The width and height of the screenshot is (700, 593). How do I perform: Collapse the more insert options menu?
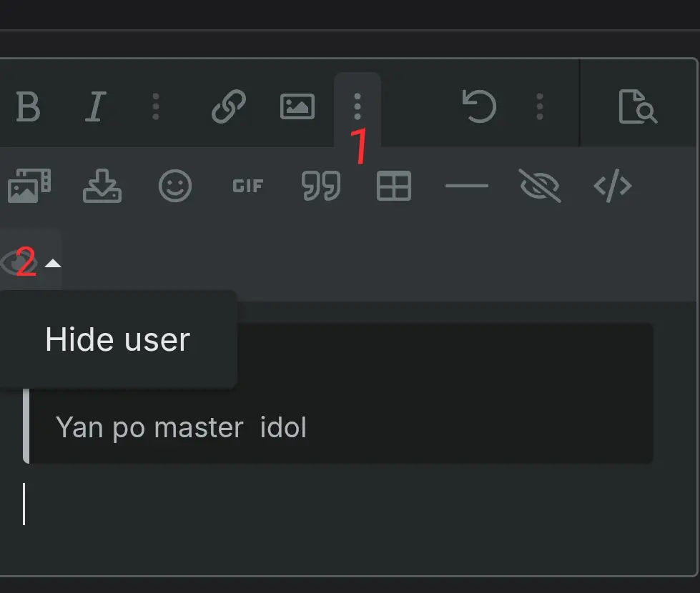pos(357,106)
